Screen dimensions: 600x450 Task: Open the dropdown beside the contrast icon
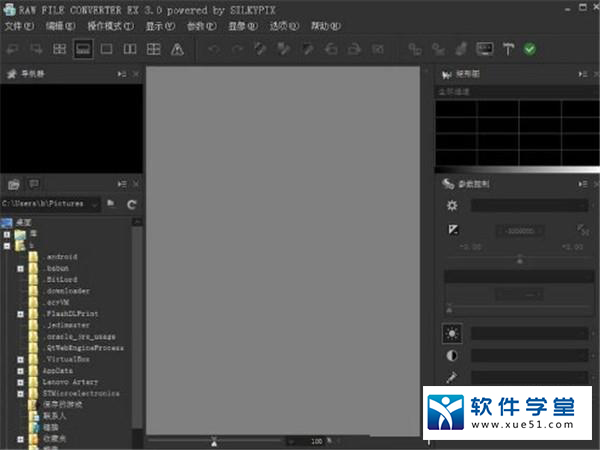tap(530, 356)
